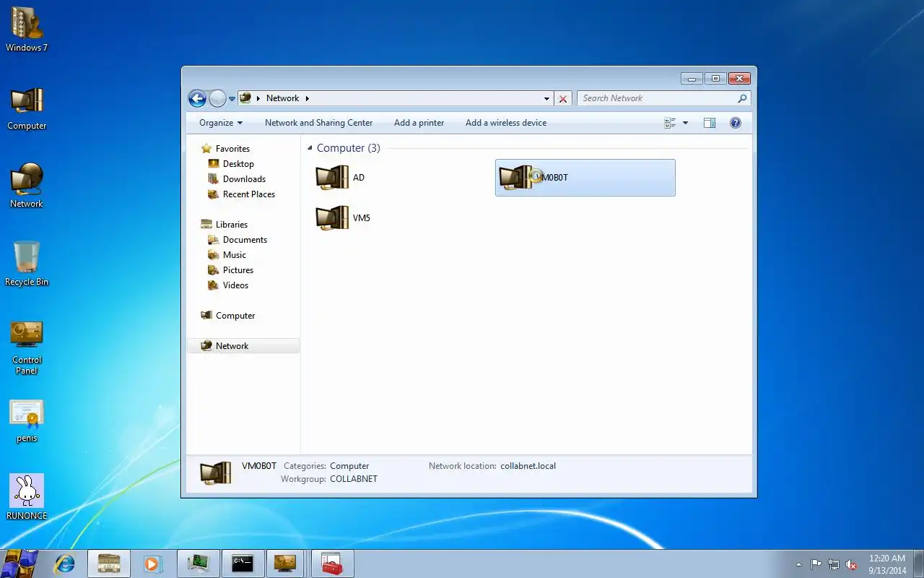Open Libraries in the navigation pane
Viewport: 924px width, 578px height.
[232, 225]
